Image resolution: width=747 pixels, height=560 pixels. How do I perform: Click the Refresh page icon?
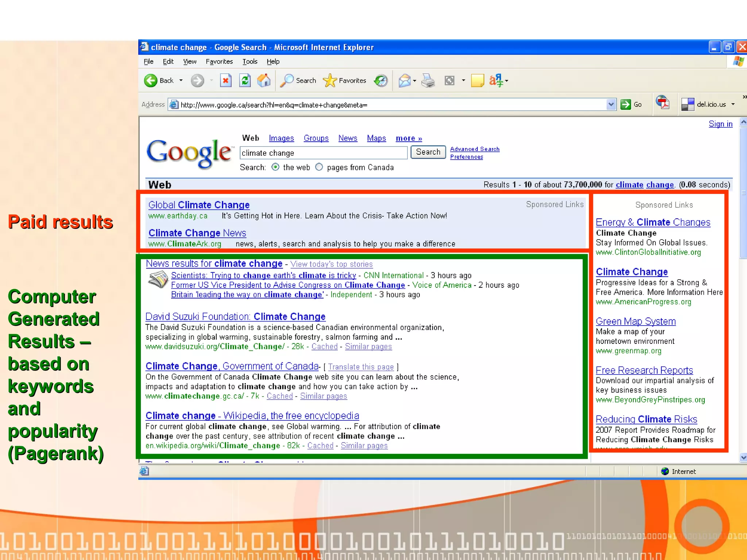[x=245, y=81]
